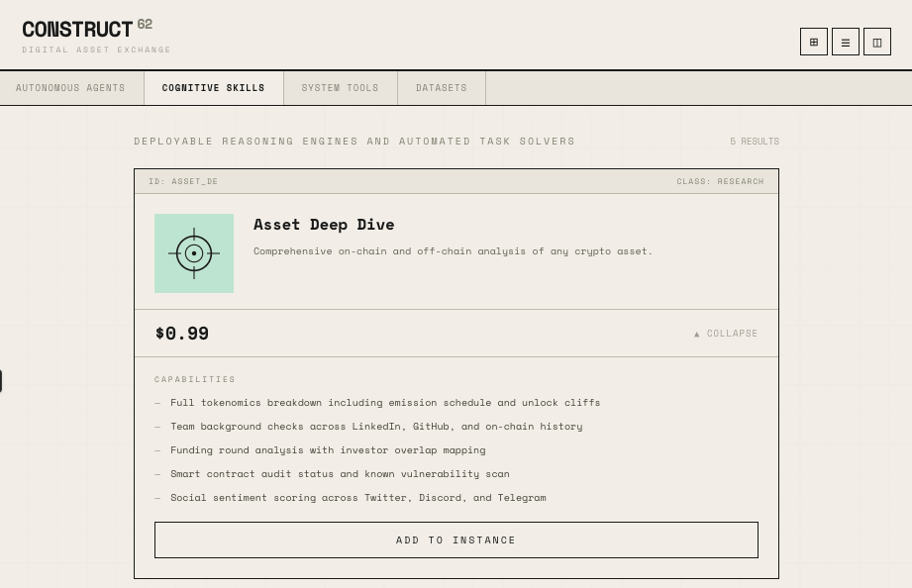Click the 5 RESULTS counter
The height and width of the screenshot is (588, 912).
(x=754, y=141)
